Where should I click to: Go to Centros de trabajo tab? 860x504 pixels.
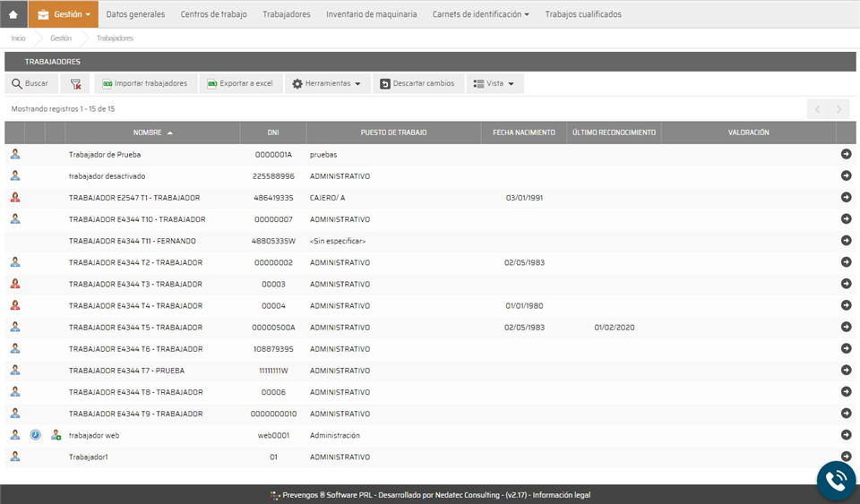[213, 14]
